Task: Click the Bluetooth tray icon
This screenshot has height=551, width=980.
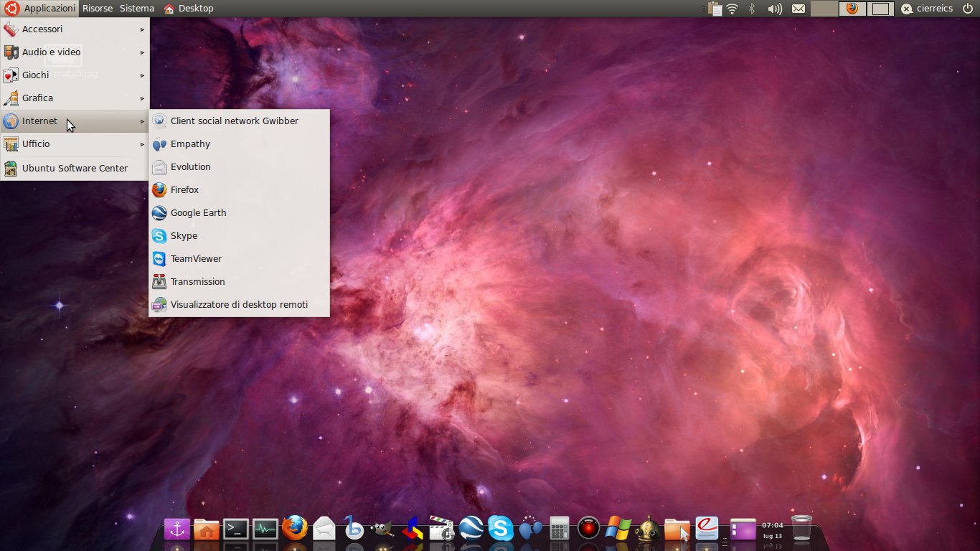Action: click(752, 9)
